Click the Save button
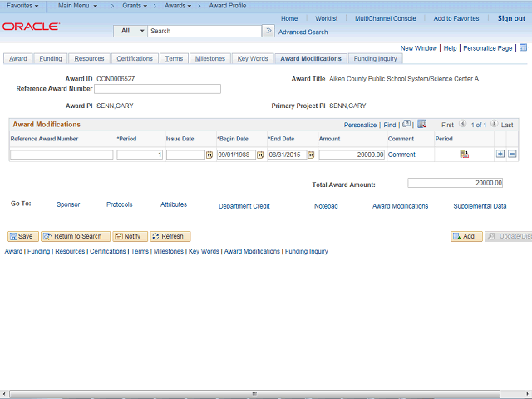 [23, 236]
